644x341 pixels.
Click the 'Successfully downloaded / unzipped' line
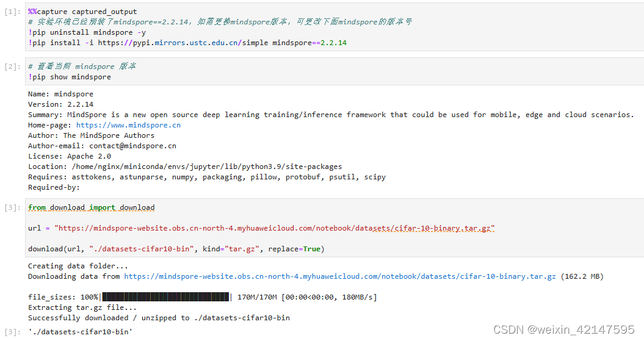tap(159, 318)
